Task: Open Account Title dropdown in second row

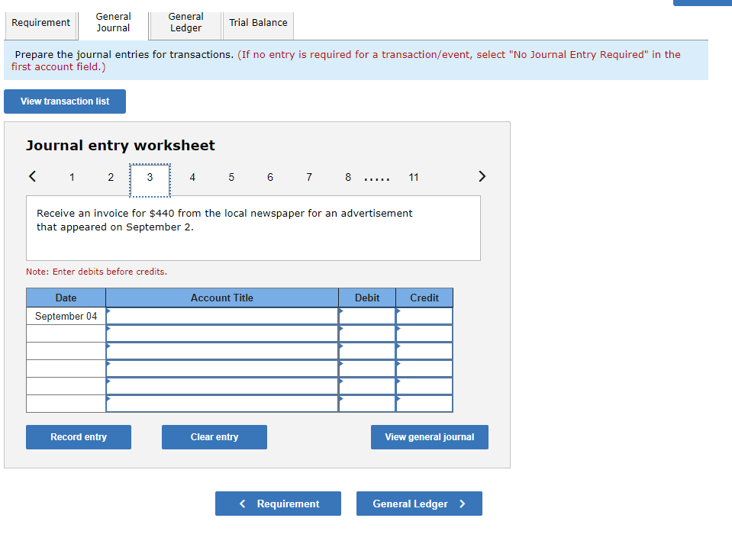Action: pos(222,333)
